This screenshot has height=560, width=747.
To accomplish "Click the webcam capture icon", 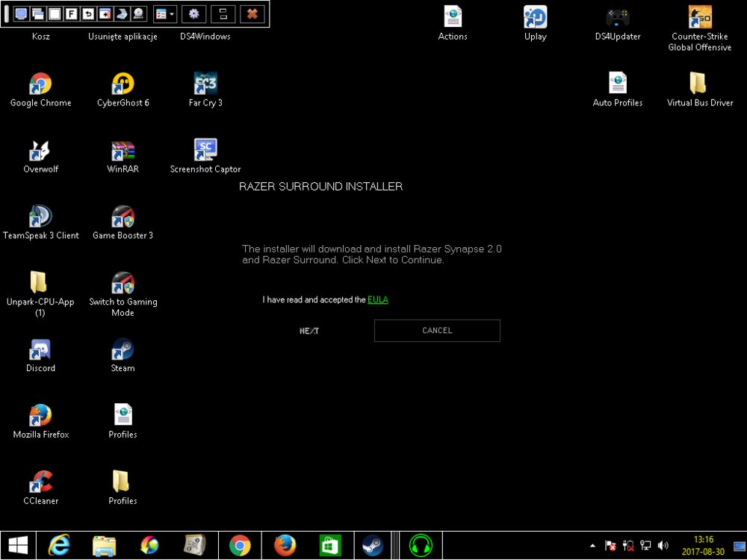I will [138, 13].
